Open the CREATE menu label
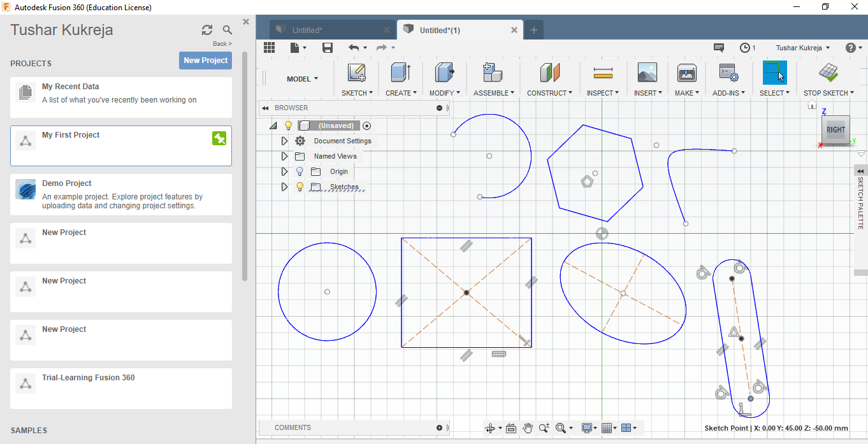This screenshot has width=868, height=444. pos(401,93)
